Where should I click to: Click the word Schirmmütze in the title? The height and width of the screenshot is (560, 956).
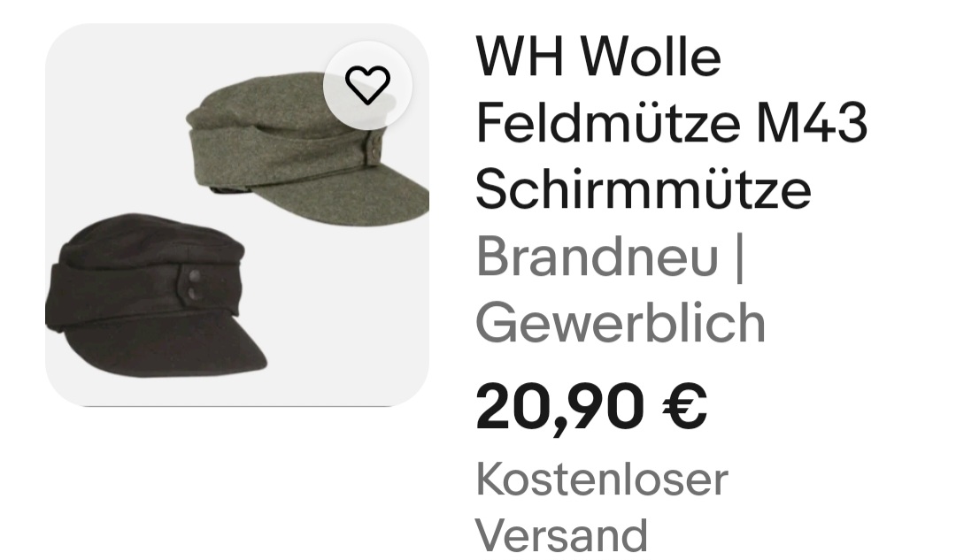click(644, 190)
